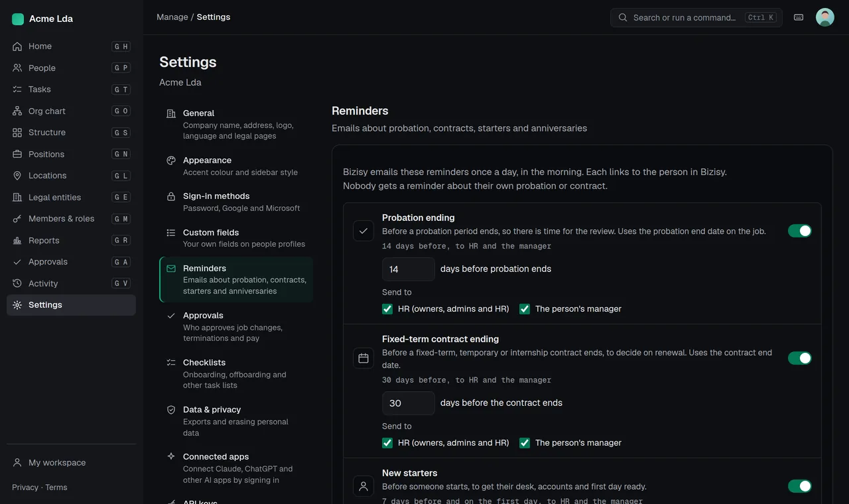This screenshot has height=504, width=849.
Task: Select Approvals settings section in Settings list
Action: point(236,326)
